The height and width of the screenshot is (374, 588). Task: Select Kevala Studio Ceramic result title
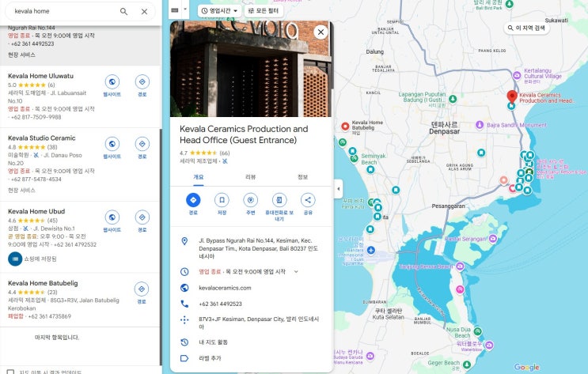42,138
